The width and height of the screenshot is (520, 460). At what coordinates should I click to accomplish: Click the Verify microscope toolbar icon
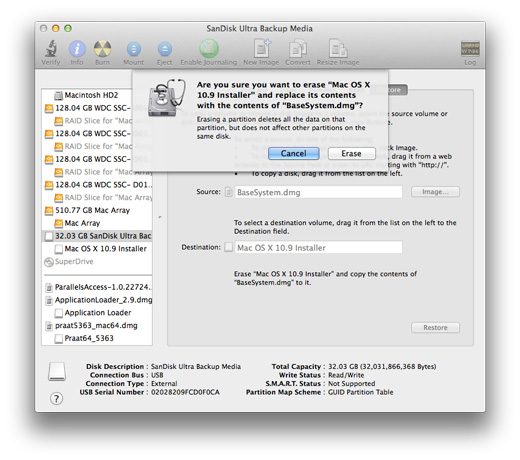[x=51, y=48]
